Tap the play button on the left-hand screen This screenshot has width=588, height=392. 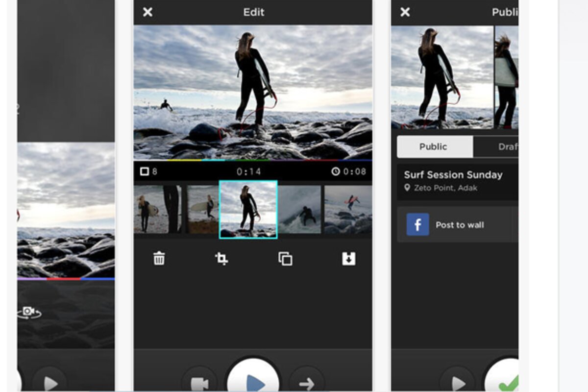tap(49, 383)
